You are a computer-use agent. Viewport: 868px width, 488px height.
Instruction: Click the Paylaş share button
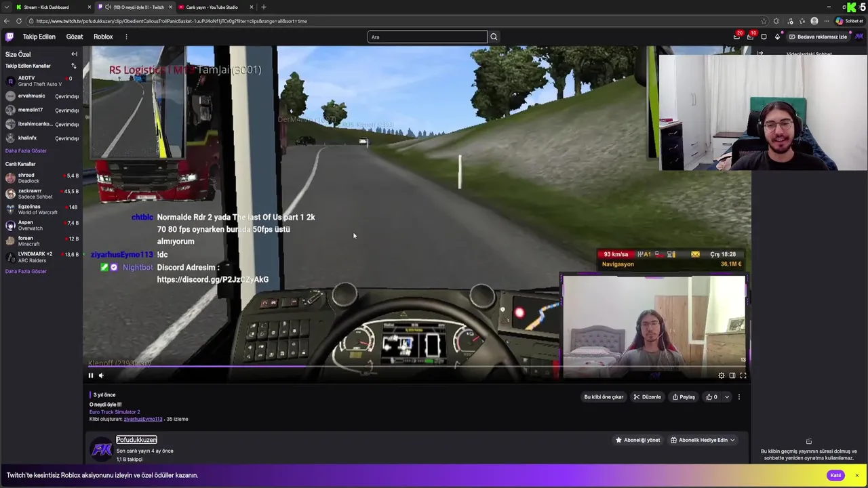(x=683, y=397)
